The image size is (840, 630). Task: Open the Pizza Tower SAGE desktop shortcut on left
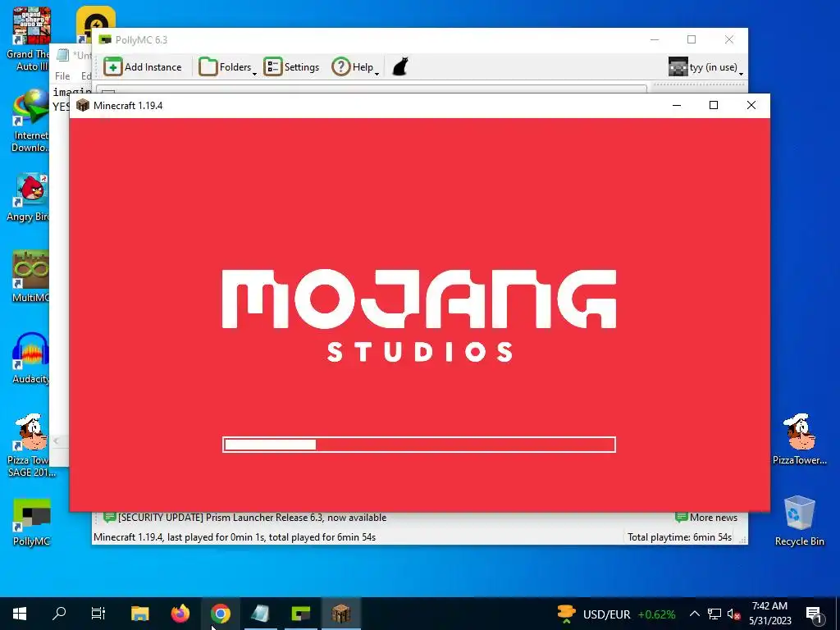(30, 445)
